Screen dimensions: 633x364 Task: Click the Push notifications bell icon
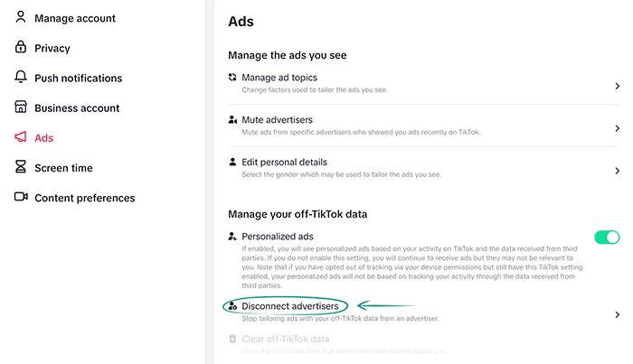[21, 78]
